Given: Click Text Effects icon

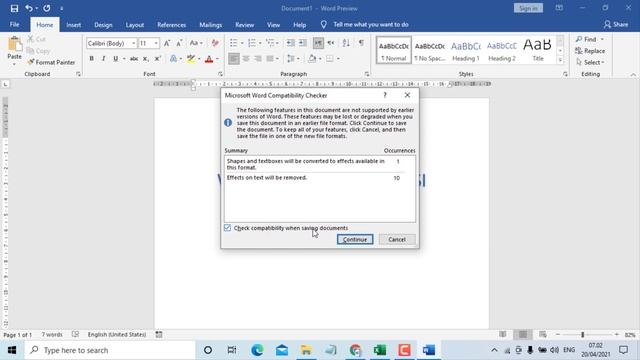Looking at the screenshot, I should [x=173, y=59].
